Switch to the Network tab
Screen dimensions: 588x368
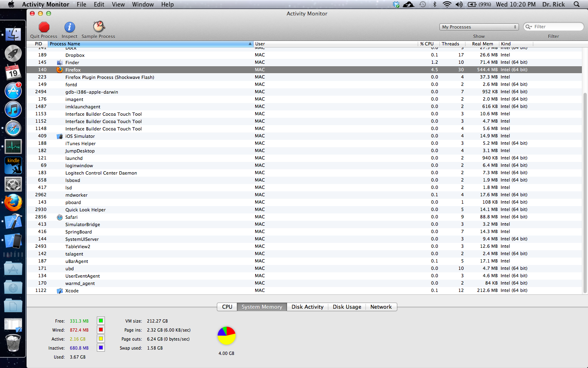[x=381, y=307]
